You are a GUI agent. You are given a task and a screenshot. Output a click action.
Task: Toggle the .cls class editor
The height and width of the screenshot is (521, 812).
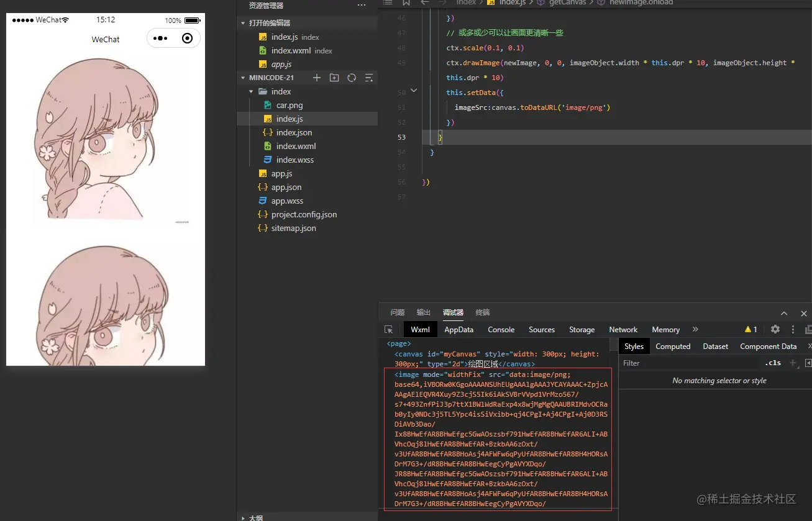[x=773, y=363]
